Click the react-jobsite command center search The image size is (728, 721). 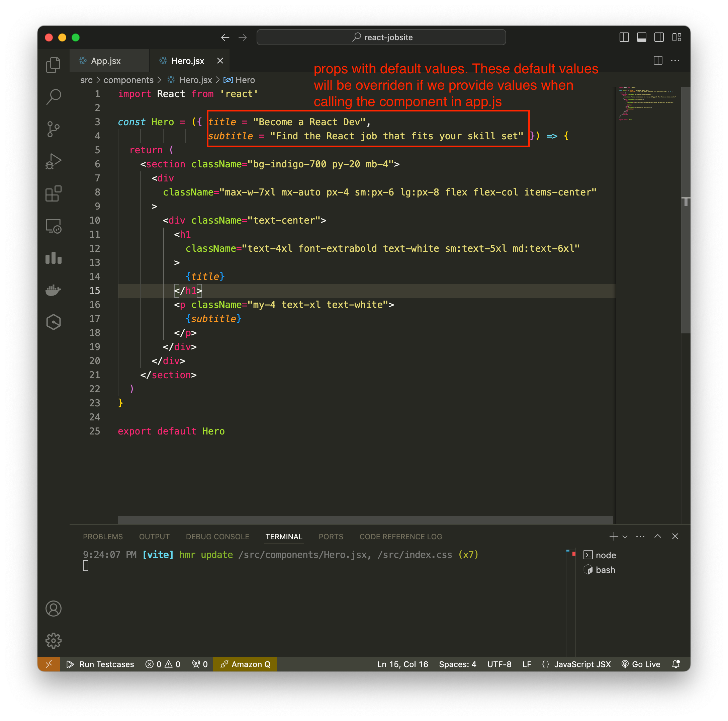pyautogui.click(x=381, y=37)
